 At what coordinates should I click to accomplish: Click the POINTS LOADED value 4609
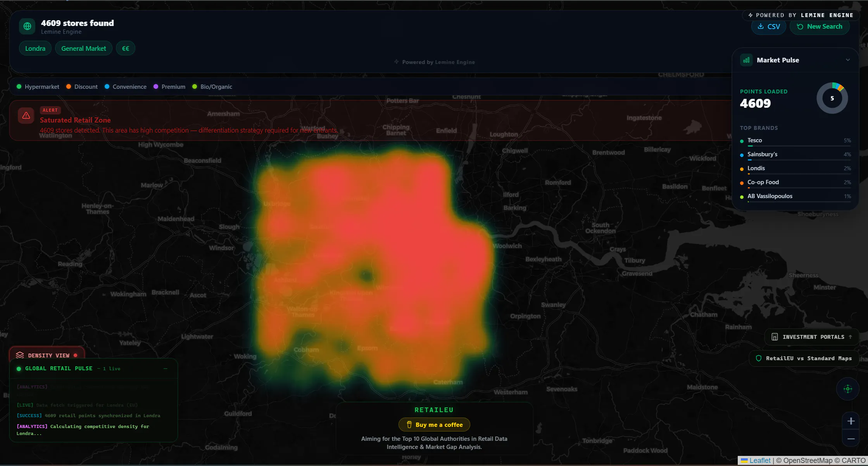pos(756,104)
